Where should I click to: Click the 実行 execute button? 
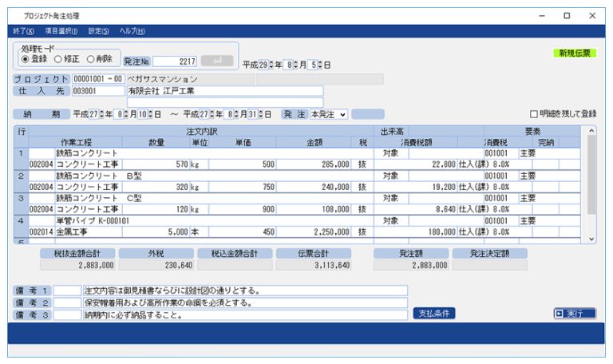click(x=574, y=313)
